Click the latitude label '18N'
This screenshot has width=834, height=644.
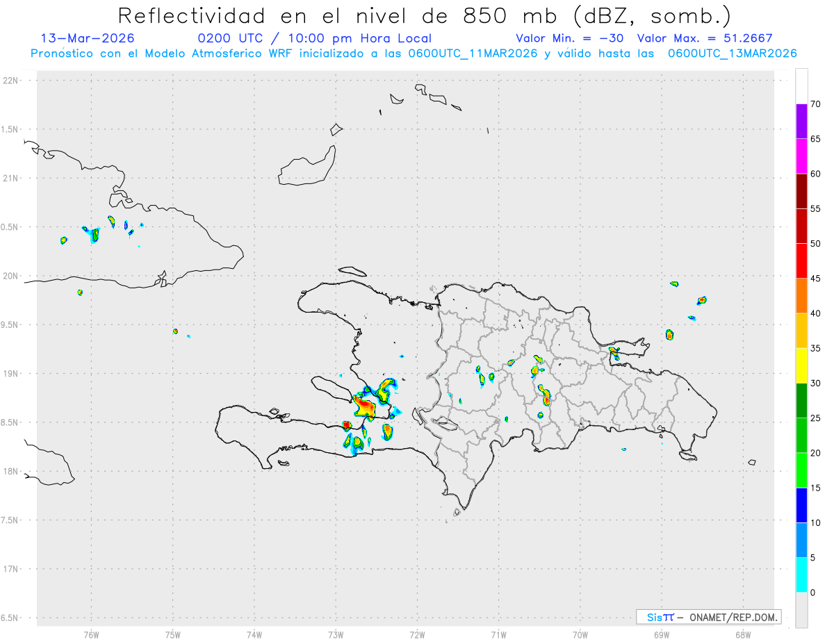(x=12, y=471)
